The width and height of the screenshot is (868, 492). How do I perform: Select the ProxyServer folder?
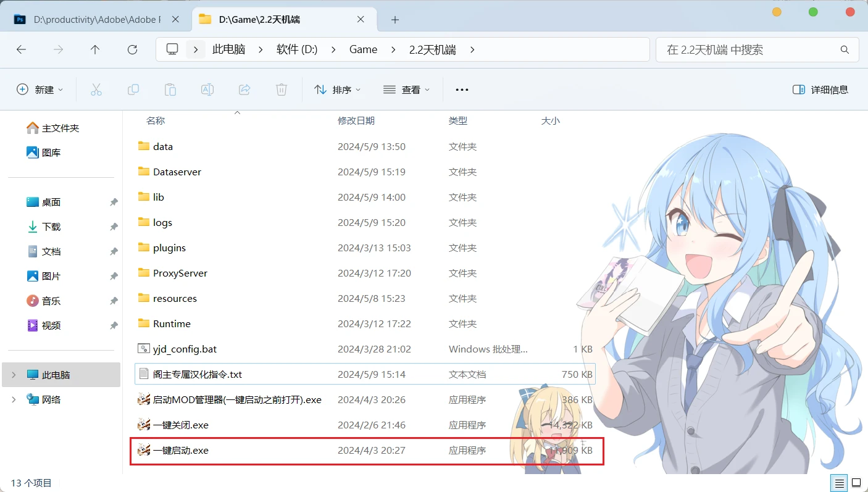[x=365, y=273]
